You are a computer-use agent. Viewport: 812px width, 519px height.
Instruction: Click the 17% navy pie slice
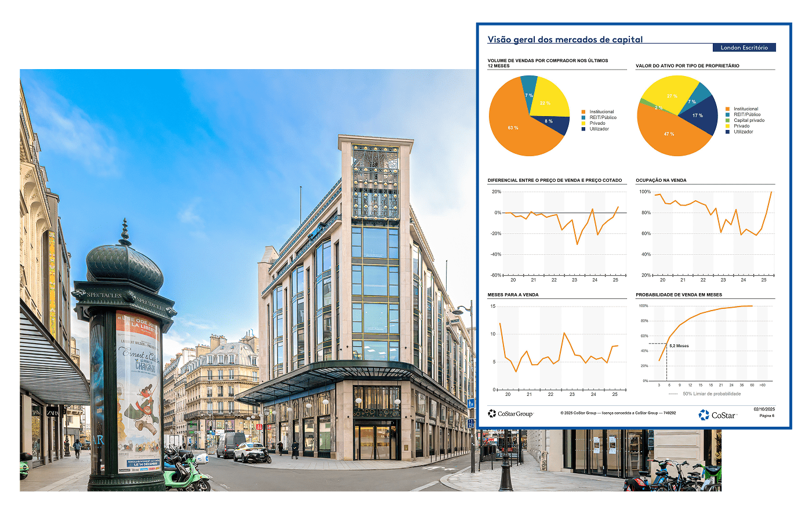698,115
